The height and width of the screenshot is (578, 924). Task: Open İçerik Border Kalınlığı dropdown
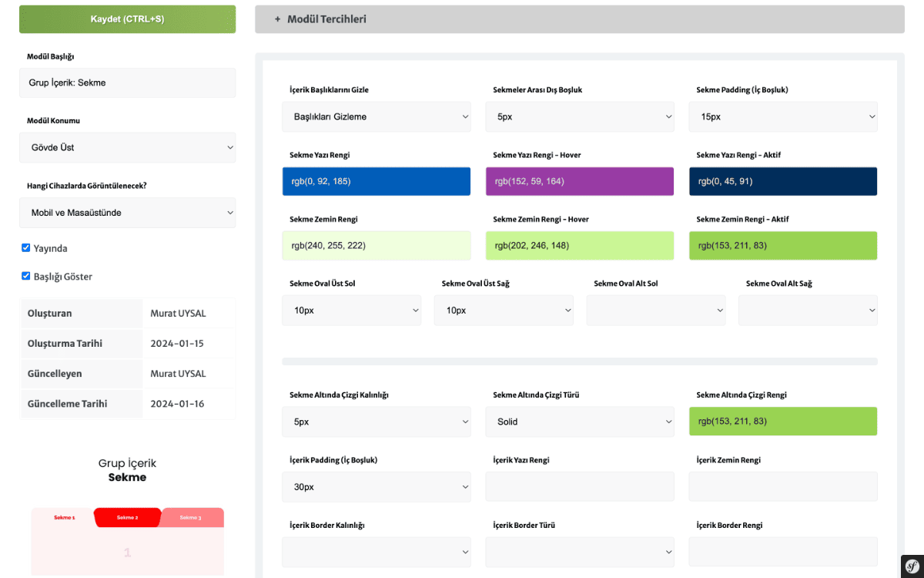click(x=377, y=552)
